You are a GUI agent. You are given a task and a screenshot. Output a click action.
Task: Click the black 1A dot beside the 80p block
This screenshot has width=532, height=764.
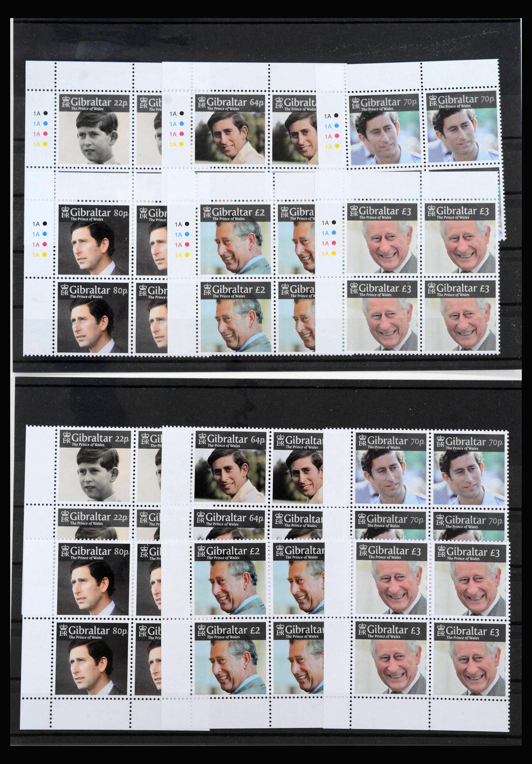(45, 224)
